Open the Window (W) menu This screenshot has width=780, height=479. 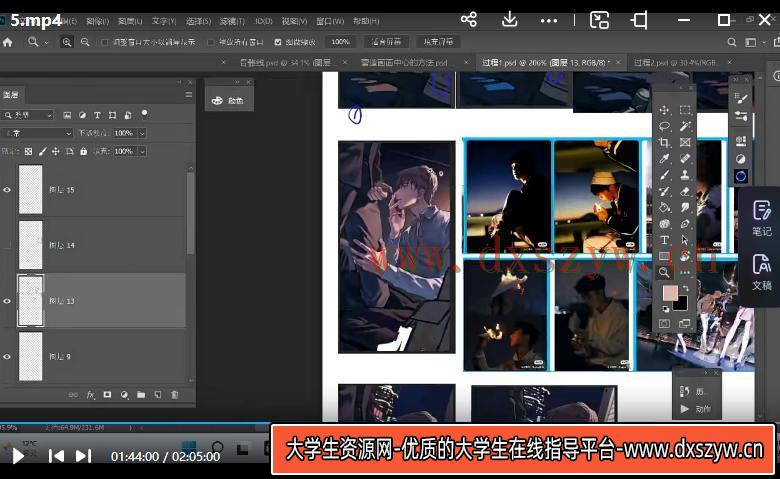pos(330,21)
